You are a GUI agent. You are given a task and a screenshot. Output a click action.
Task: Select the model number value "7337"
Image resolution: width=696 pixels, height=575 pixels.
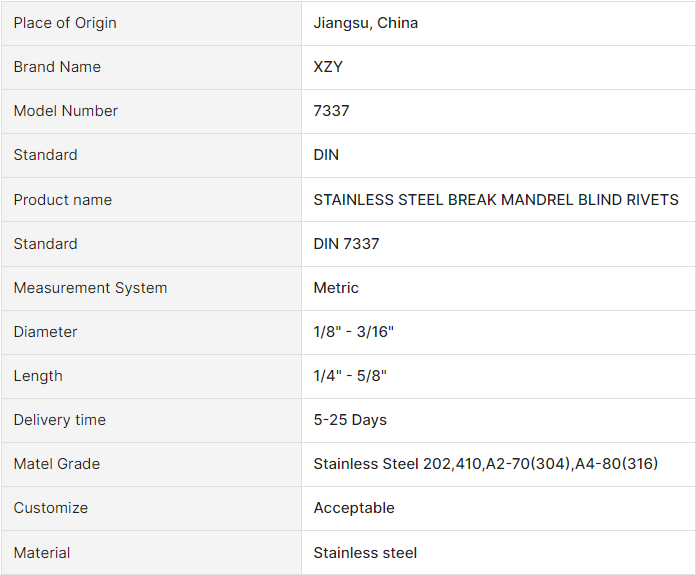coord(332,111)
